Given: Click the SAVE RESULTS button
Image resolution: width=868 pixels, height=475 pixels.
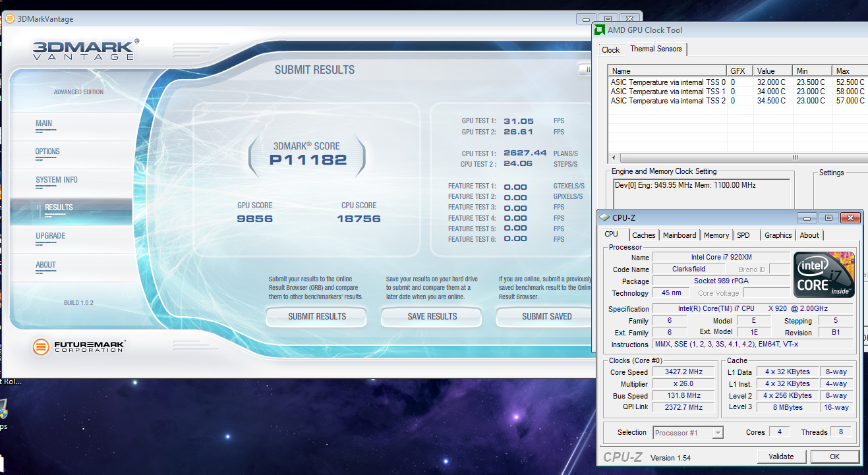Looking at the screenshot, I should point(432,317).
